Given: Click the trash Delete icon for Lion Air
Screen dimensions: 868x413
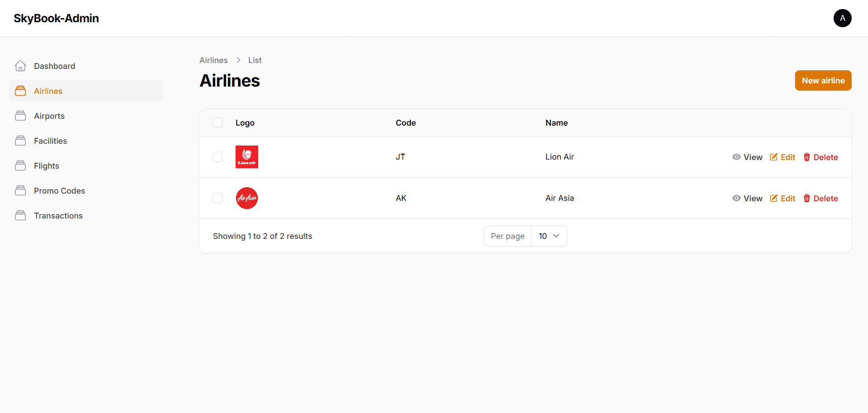Looking at the screenshot, I should click(x=807, y=157).
